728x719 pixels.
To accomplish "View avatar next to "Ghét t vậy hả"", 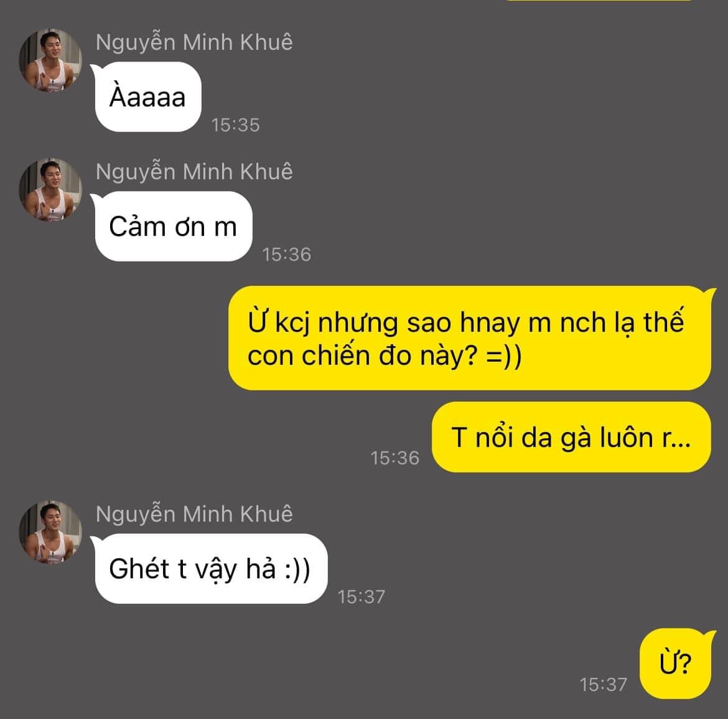I will tap(50, 532).
